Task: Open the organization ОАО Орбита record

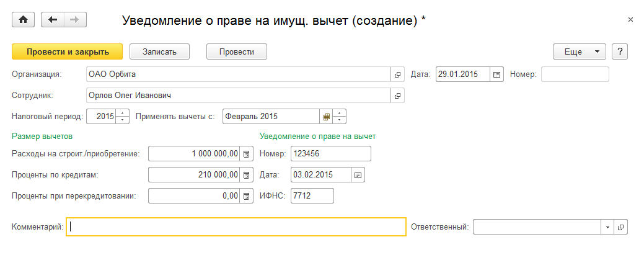Action: [x=397, y=74]
